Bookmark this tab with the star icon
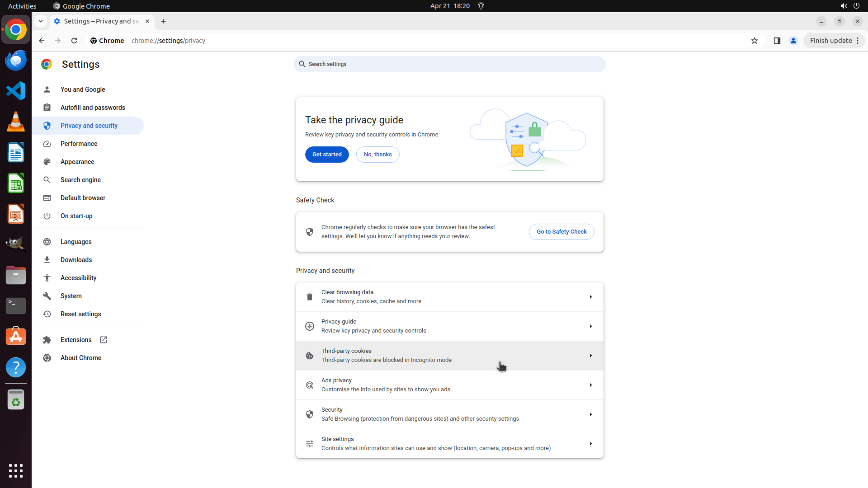 pyautogui.click(x=754, y=41)
